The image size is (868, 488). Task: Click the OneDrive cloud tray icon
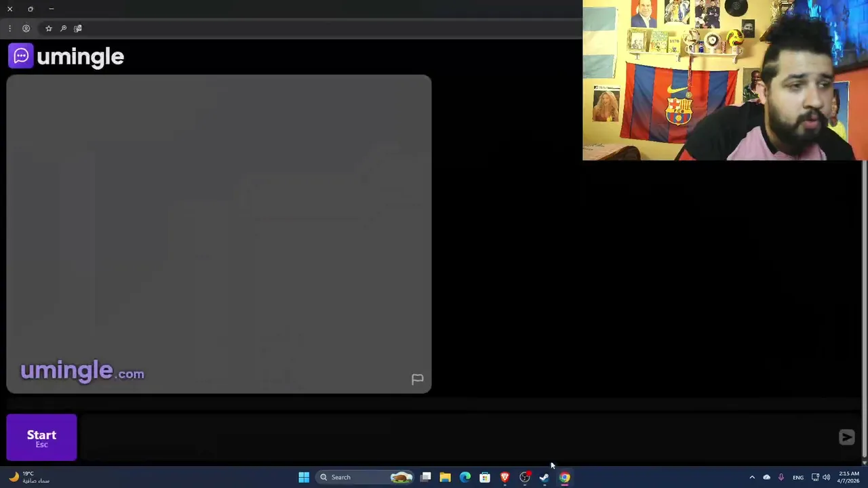point(766,477)
